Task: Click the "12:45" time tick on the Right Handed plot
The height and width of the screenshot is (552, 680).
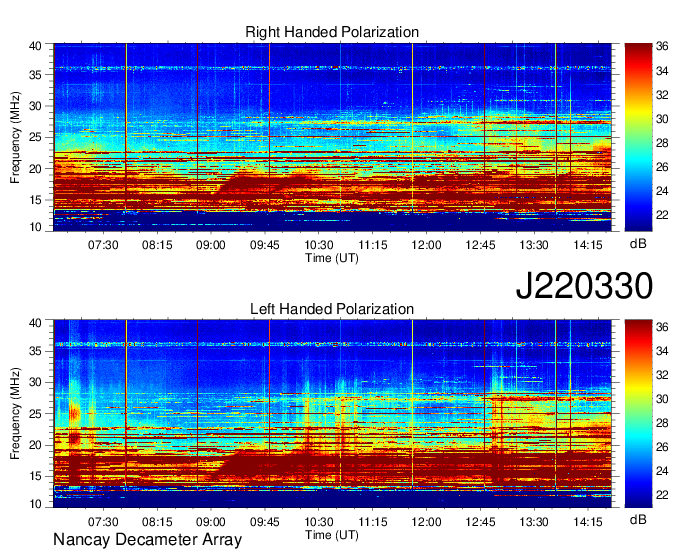Action: [480, 245]
